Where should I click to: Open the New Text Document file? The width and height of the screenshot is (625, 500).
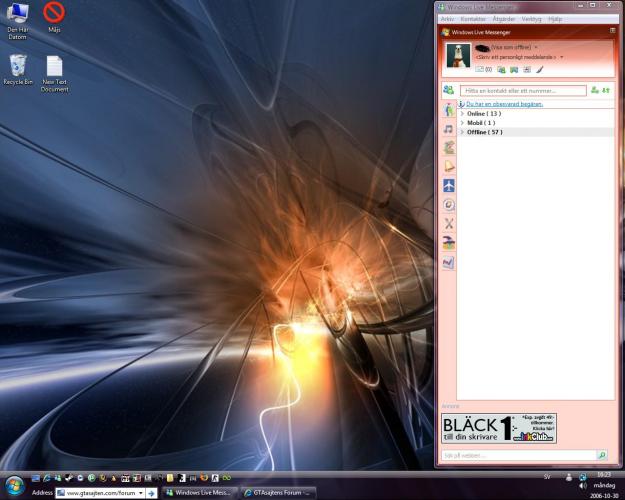pyautogui.click(x=55, y=72)
